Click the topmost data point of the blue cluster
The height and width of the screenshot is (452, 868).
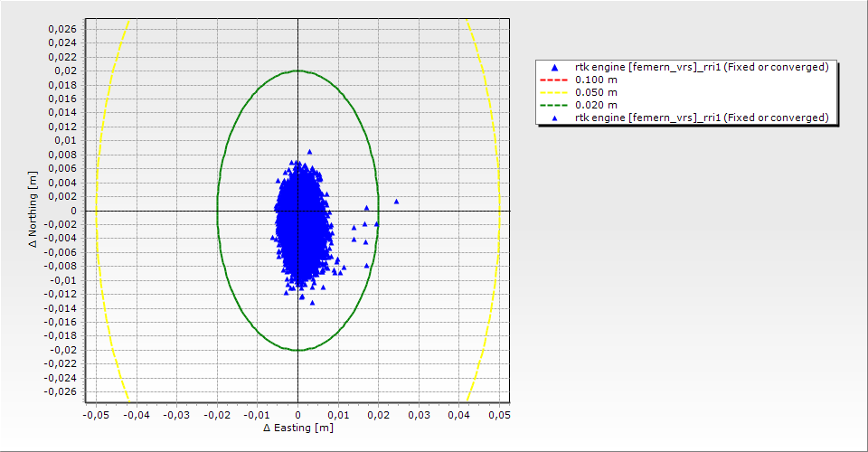(x=309, y=152)
